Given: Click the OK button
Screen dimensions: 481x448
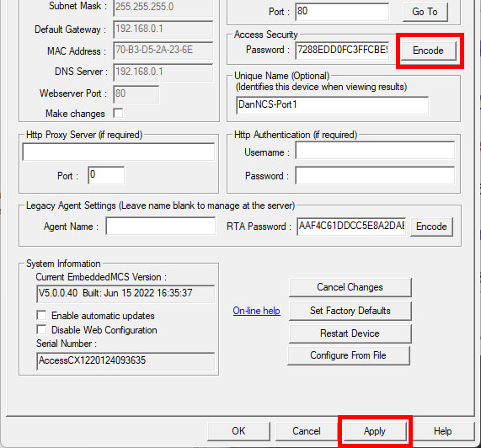Looking at the screenshot, I should pyautogui.click(x=238, y=431).
